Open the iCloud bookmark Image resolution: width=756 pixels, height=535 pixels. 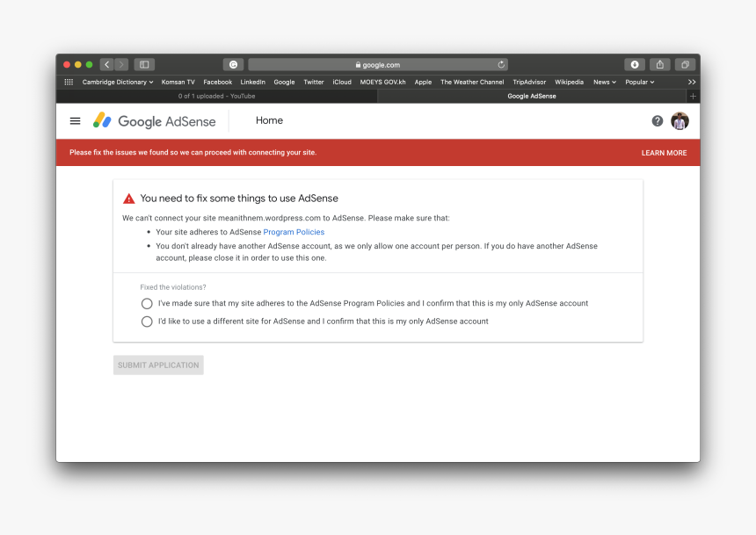pos(342,82)
